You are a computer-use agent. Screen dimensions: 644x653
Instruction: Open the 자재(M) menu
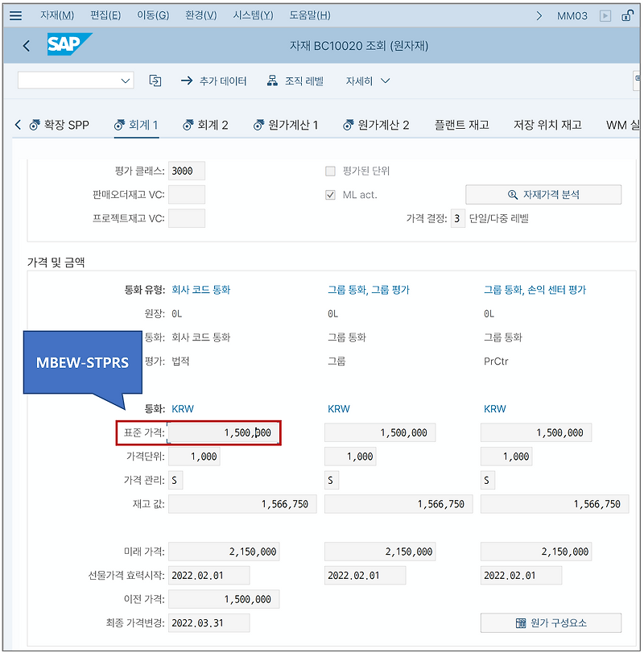coord(57,15)
